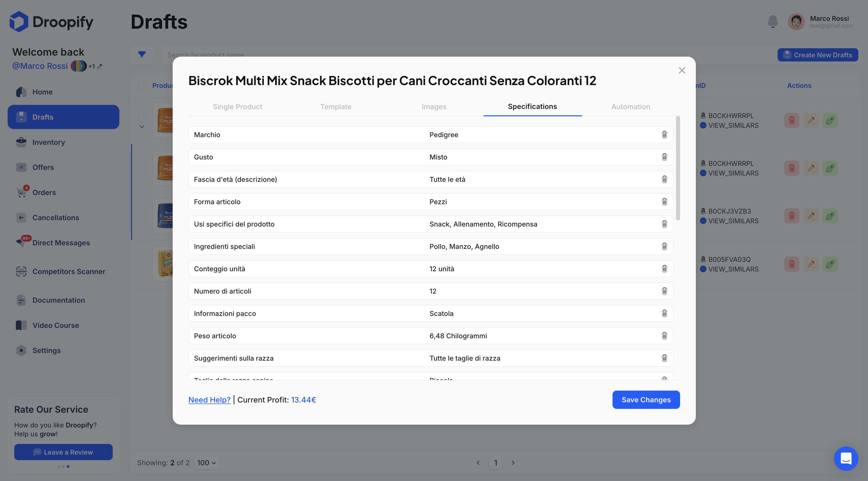Close the specifications dialog
The height and width of the screenshot is (481, 868).
click(682, 70)
